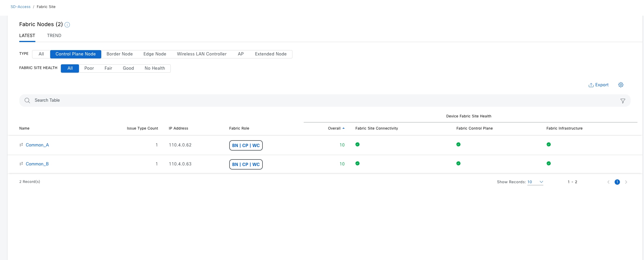Click the info icon beside Fabric Nodes
644x260 pixels.
click(67, 25)
